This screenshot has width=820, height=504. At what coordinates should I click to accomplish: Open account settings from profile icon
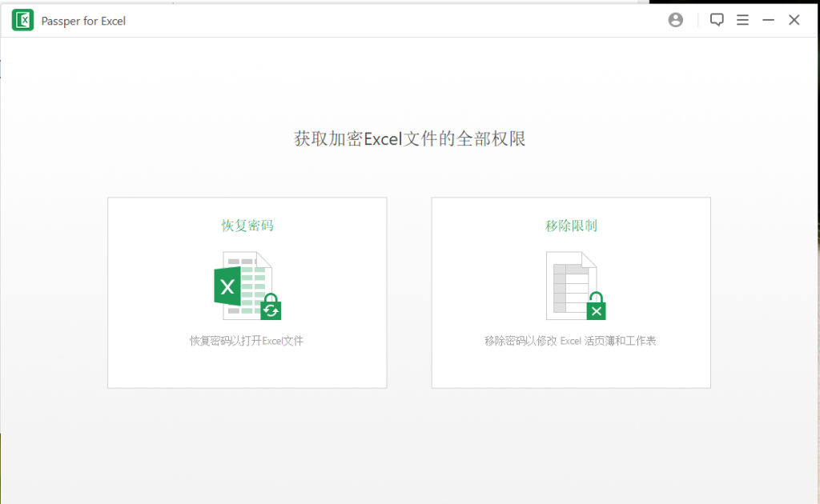[x=675, y=19]
